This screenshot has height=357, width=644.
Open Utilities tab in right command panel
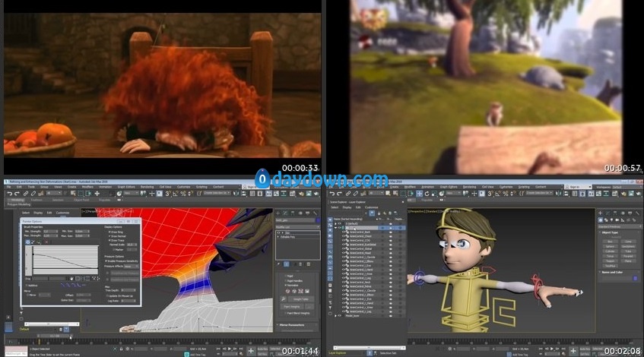tap(638, 213)
